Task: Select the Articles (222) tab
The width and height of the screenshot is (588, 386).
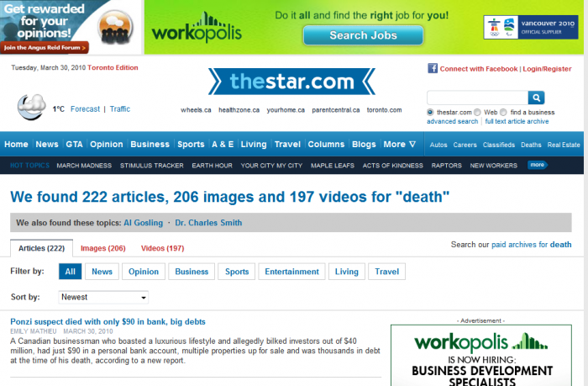Action: pos(42,248)
